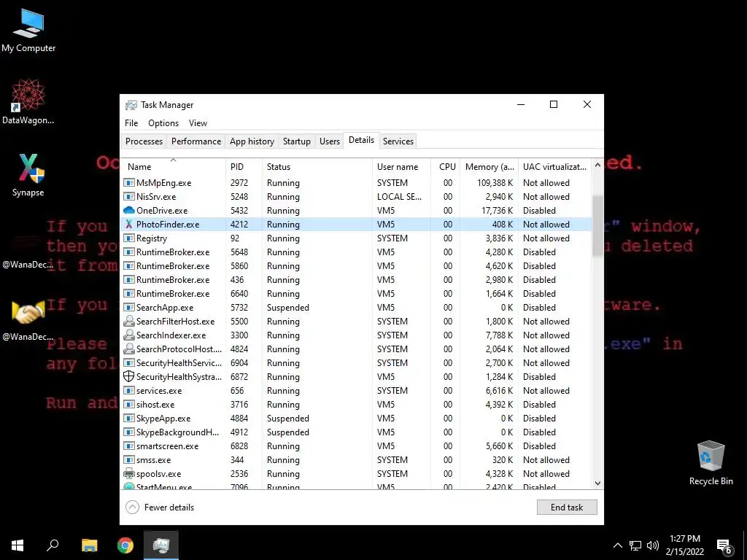
Task: Select the NisSrv.exe process row
Action: [356, 197]
